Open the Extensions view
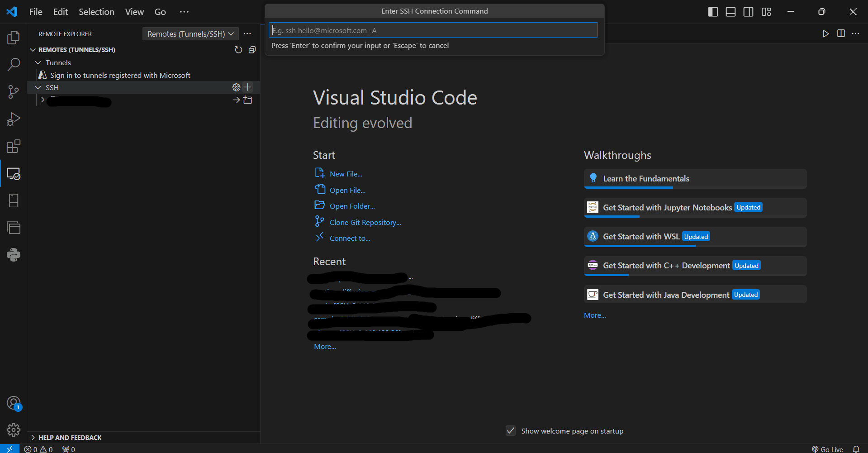The width and height of the screenshot is (868, 453). 14,146
